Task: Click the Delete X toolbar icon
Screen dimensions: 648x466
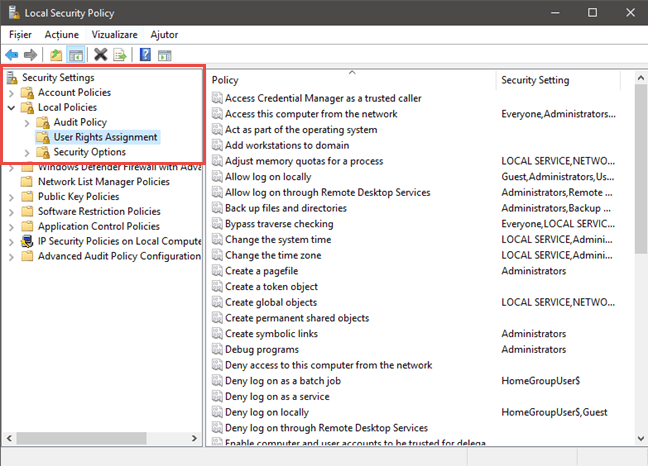Action: 100,55
